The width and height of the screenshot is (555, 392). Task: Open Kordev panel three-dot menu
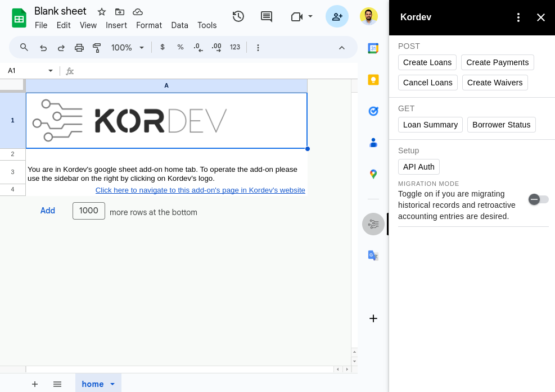point(518,17)
